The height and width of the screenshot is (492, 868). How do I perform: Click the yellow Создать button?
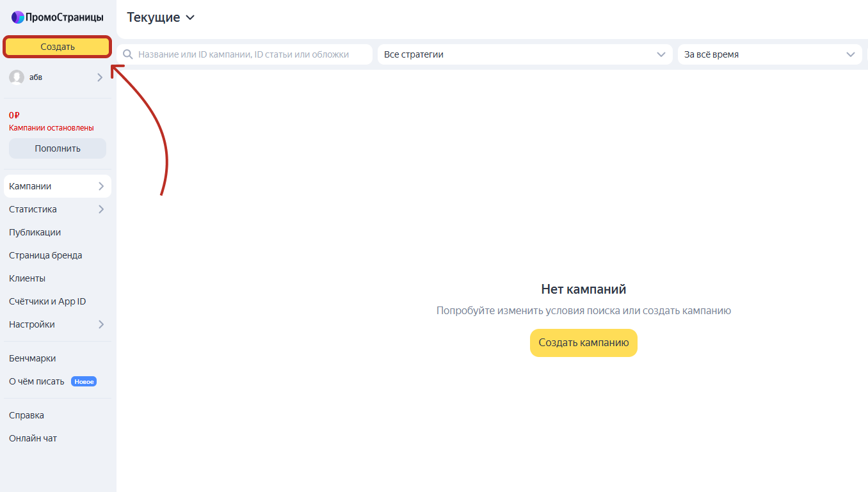(58, 47)
